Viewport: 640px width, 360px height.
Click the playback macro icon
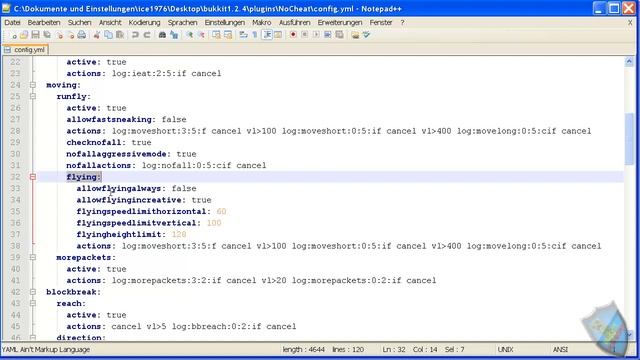[x=316, y=35]
